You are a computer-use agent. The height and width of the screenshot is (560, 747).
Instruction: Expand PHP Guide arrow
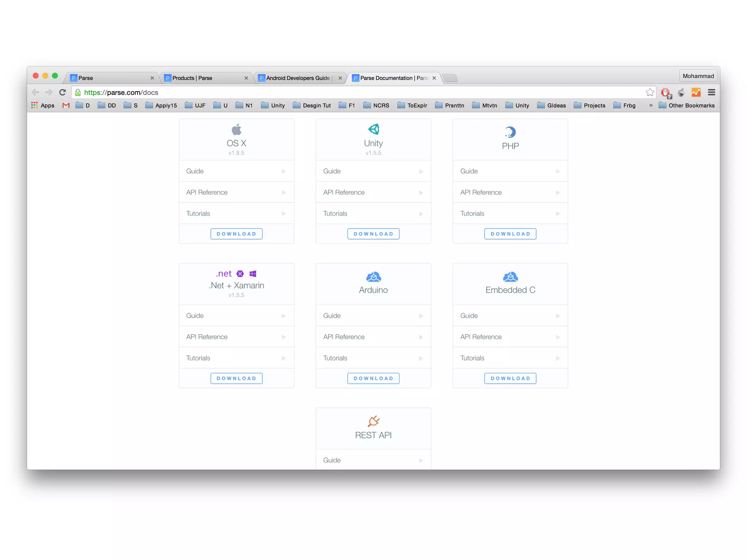click(558, 171)
